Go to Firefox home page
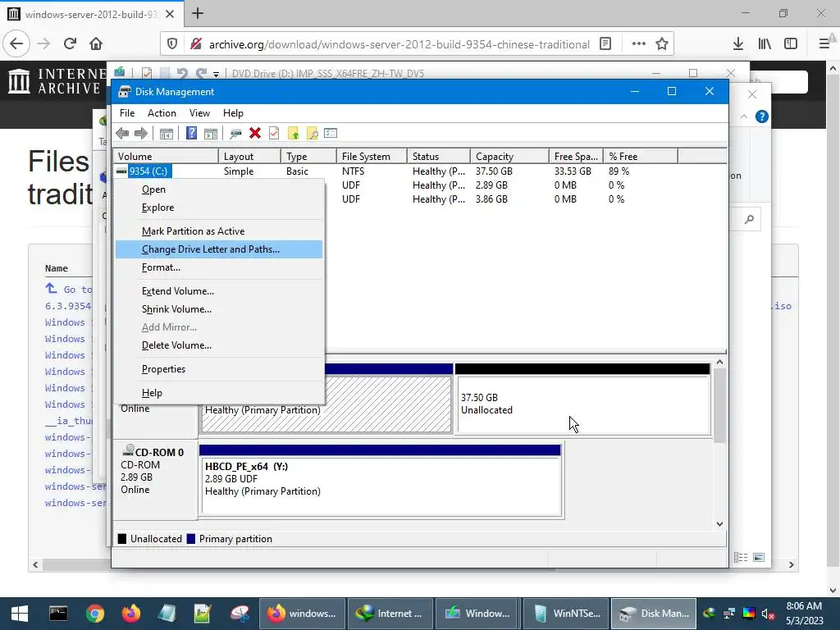 point(96,44)
